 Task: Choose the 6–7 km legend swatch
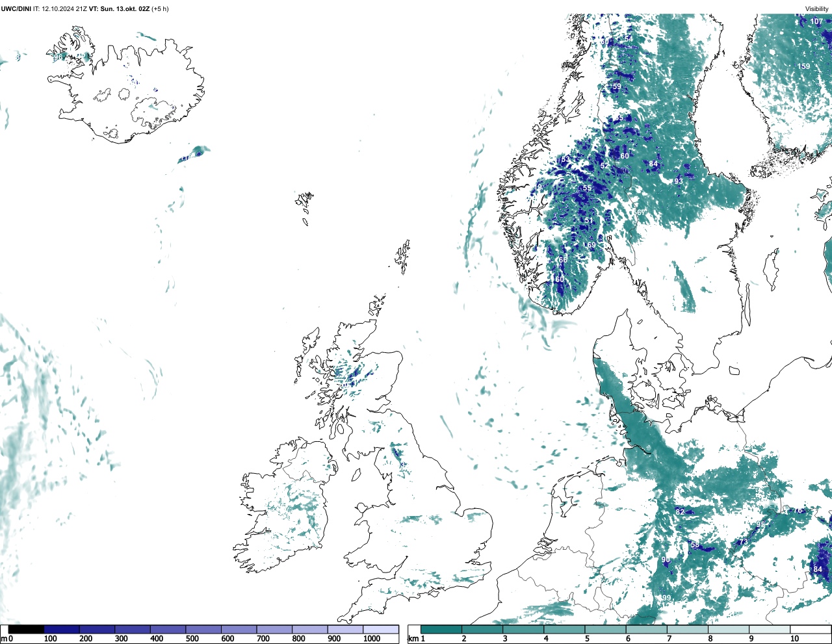click(x=646, y=629)
